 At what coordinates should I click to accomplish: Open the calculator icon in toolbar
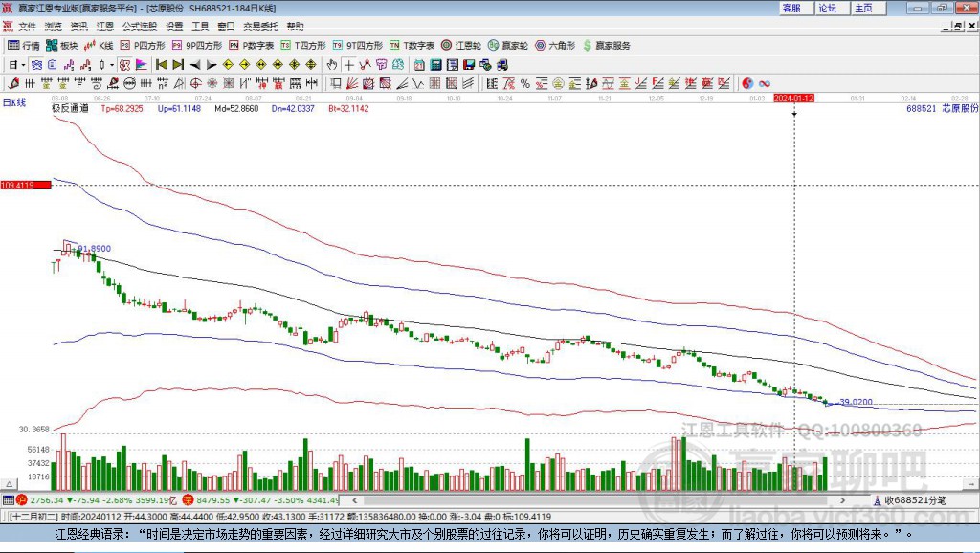coord(435,65)
